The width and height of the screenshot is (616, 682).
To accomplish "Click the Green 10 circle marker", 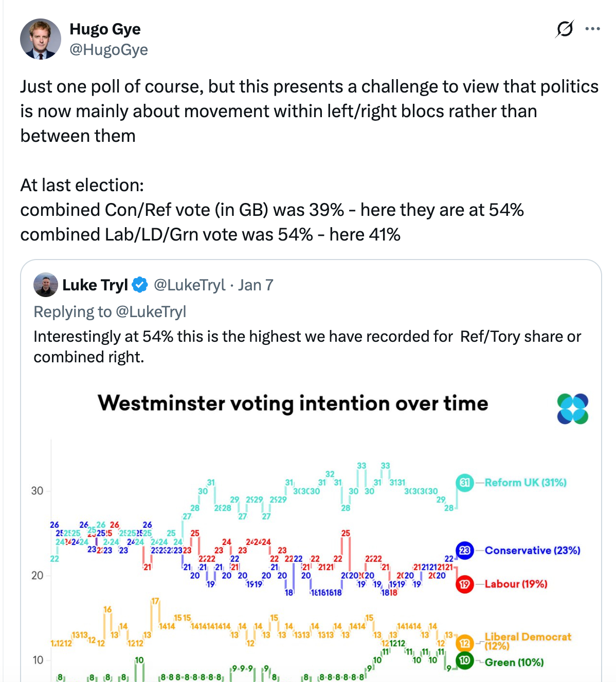I will tap(465, 660).
